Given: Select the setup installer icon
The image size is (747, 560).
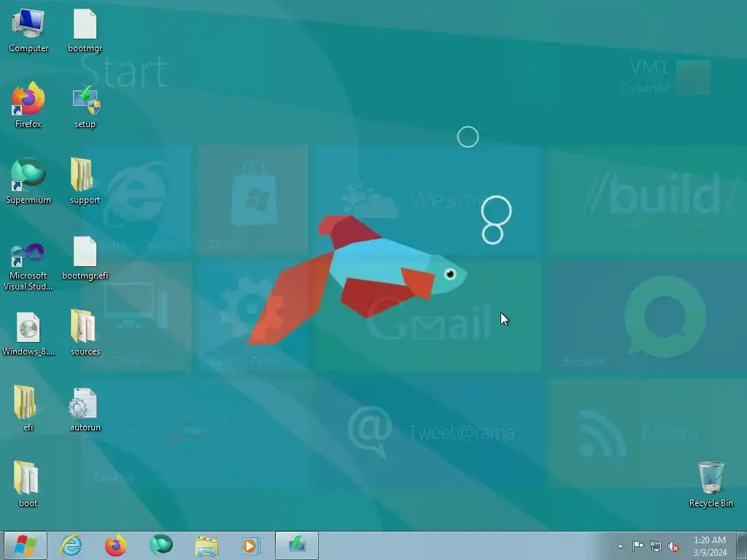Looking at the screenshot, I should (85, 106).
